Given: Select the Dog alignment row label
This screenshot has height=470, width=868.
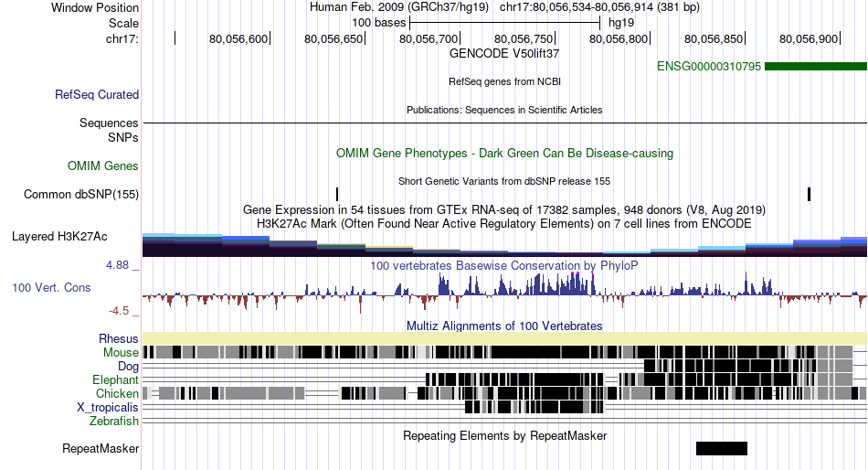Looking at the screenshot, I should point(129,367).
